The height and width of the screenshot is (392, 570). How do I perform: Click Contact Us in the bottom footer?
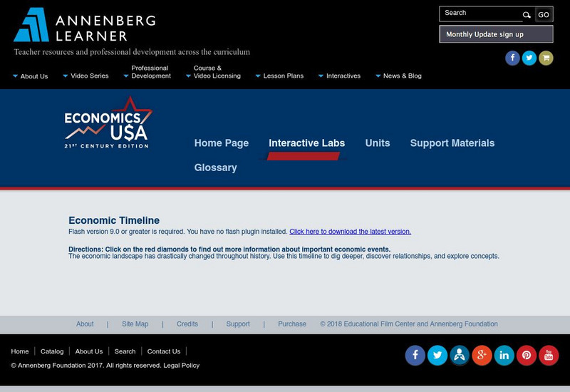[164, 351]
